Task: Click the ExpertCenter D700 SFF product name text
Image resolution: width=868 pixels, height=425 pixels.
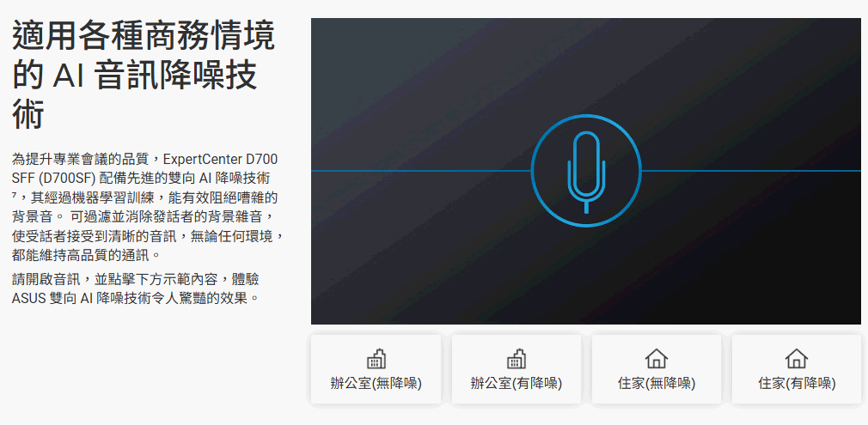Action: click(x=220, y=160)
